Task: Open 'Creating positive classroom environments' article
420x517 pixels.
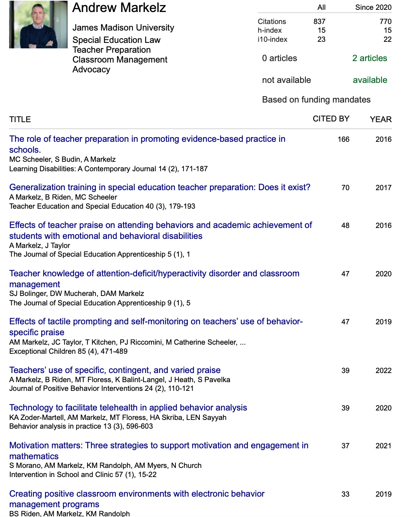Action: pyautogui.click(x=137, y=494)
